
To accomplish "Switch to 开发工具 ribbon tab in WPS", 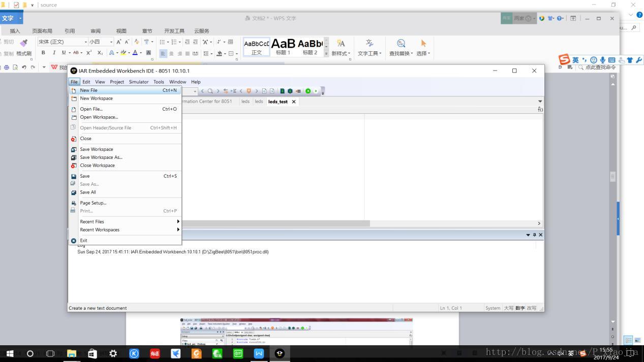I will [x=174, y=31].
